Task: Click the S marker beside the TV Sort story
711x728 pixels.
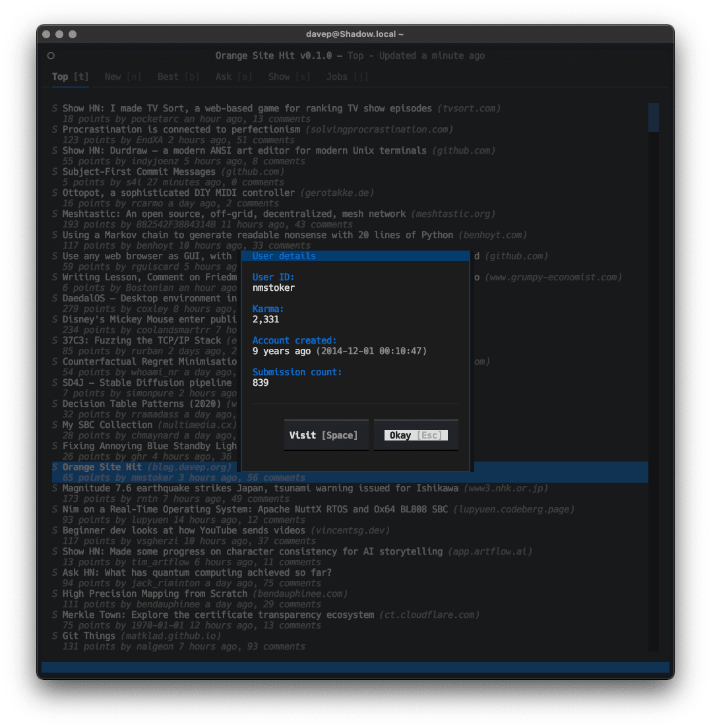Action: click(x=54, y=108)
